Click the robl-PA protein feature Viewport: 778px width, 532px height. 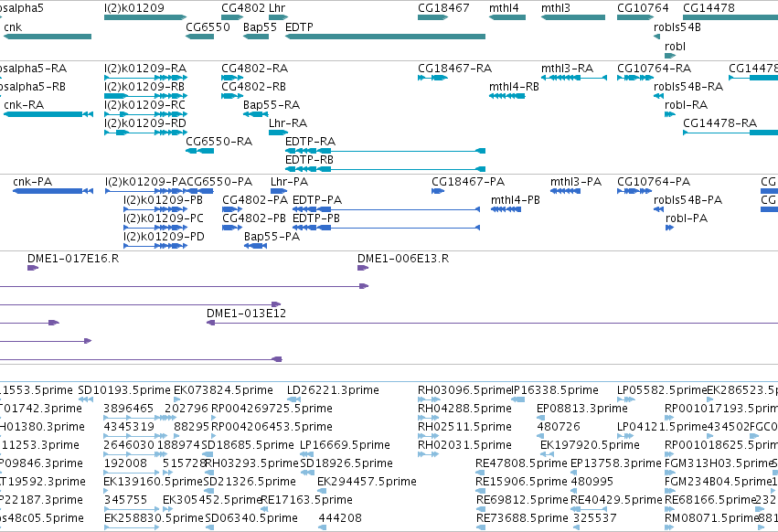click(670, 229)
